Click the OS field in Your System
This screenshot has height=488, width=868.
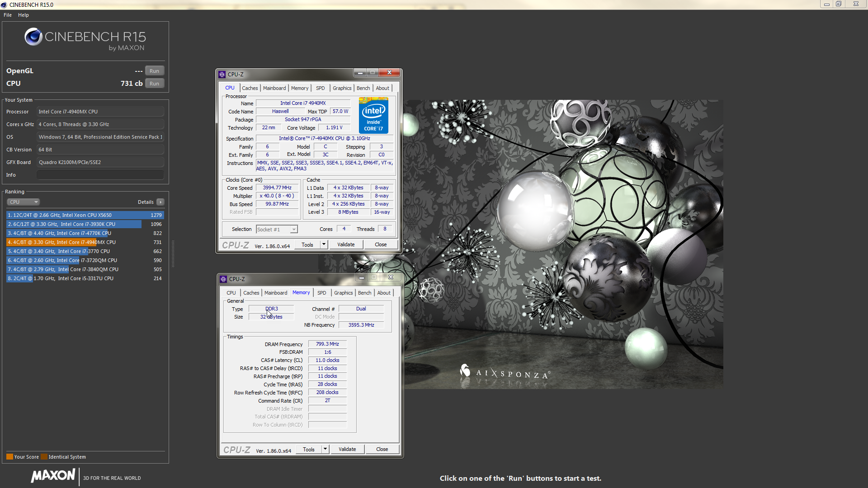tap(100, 137)
